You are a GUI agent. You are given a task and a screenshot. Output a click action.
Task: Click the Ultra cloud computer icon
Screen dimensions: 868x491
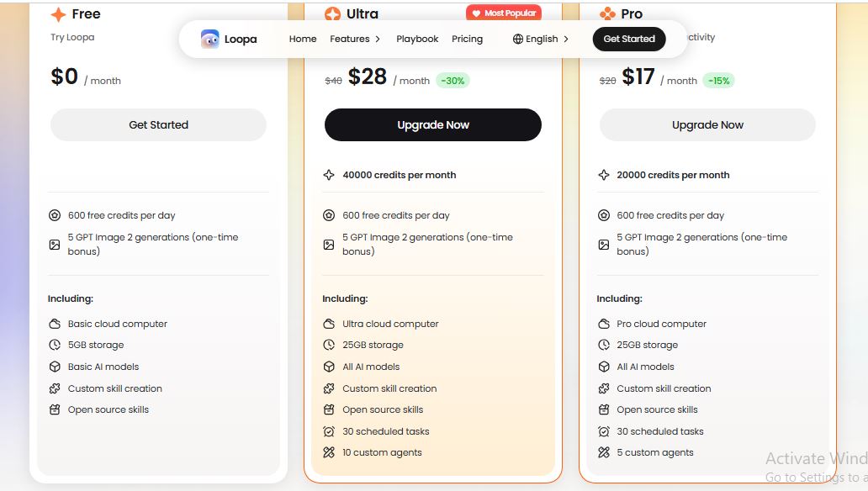329,324
